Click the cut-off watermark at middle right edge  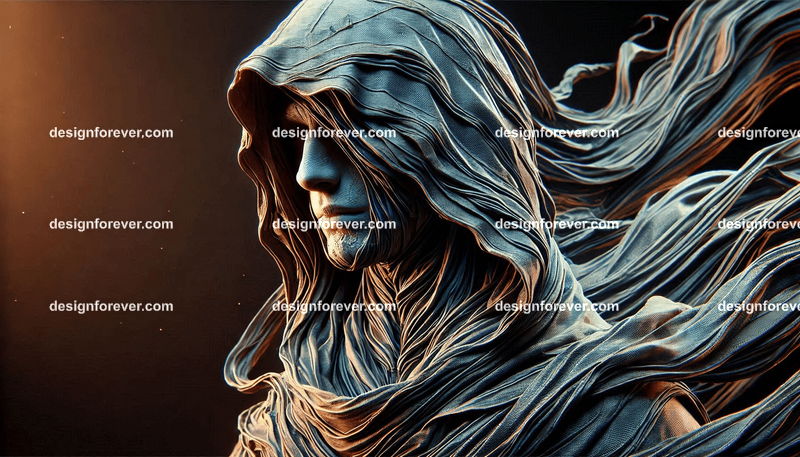[759, 225]
